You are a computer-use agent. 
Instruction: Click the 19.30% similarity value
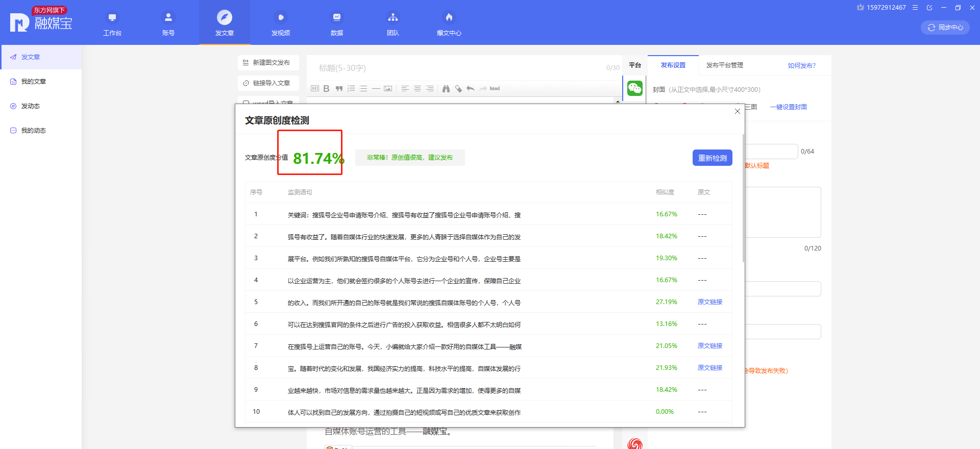click(667, 258)
